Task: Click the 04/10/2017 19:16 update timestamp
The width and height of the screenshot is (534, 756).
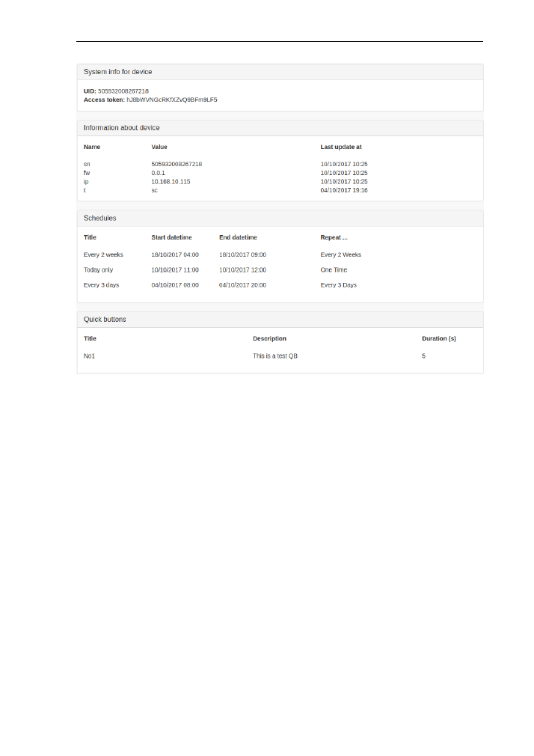Action: 344,190
